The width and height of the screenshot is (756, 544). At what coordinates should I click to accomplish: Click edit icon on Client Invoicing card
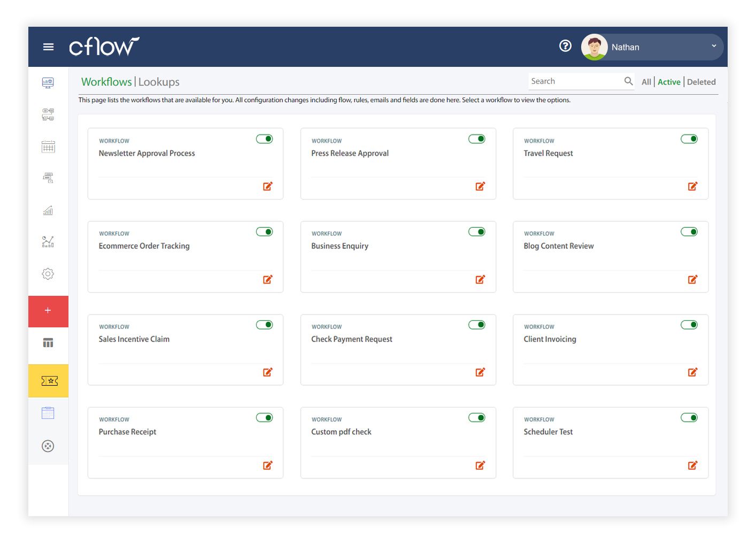pyautogui.click(x=692, y=372)
